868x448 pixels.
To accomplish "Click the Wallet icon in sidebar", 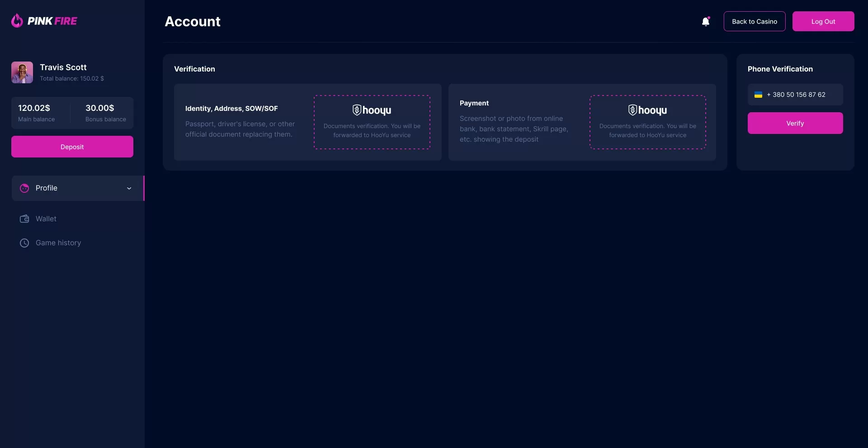I will click(24, 219).
